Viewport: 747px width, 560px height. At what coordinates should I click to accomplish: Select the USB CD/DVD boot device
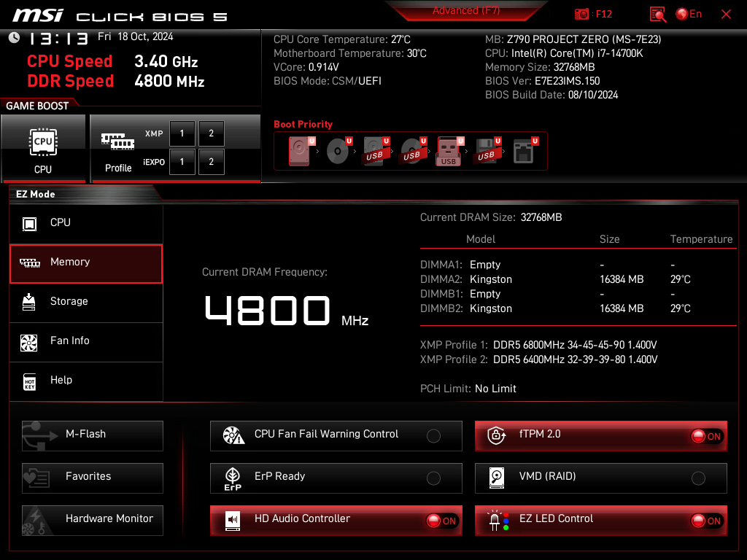pos(414,151)
